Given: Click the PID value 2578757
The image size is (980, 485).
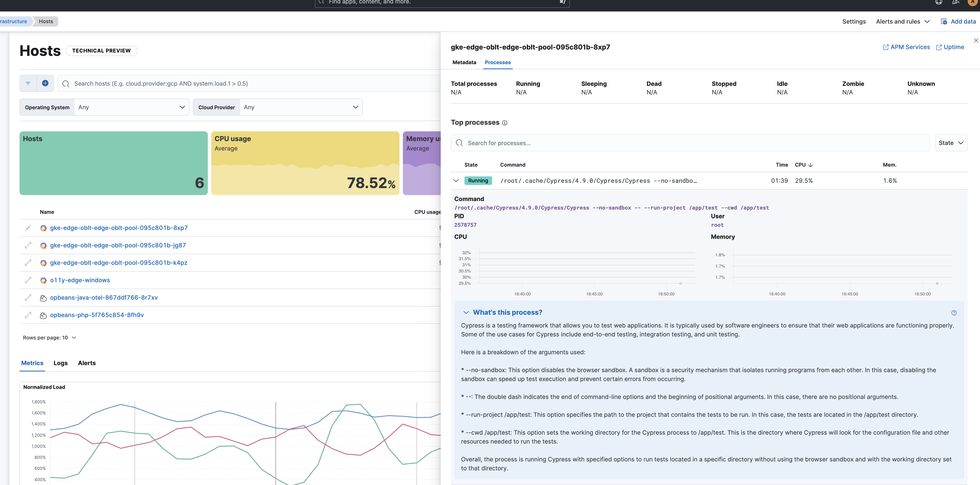Looking at the screenshot, I should coord(465,225).
